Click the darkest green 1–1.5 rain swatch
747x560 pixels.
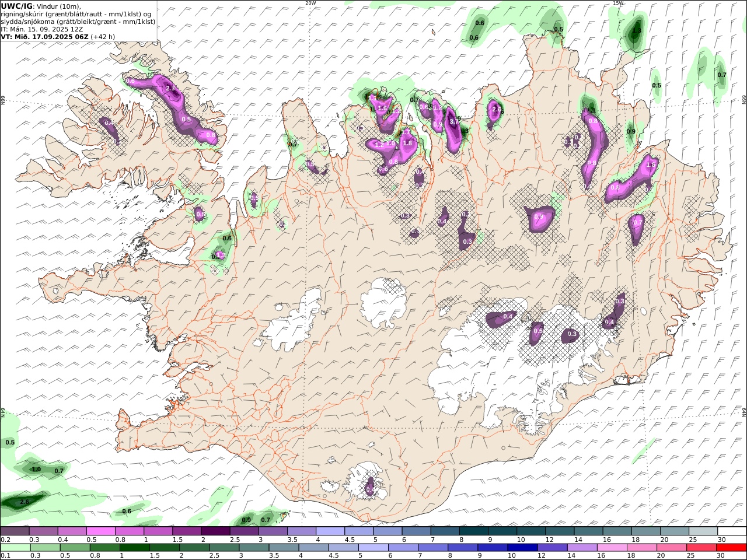(x=135, y=548)
